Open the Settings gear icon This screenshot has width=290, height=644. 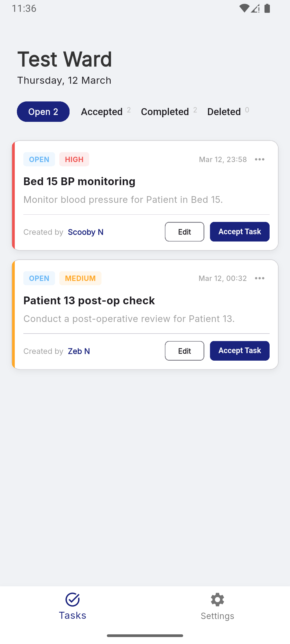(x=218, y=600)
